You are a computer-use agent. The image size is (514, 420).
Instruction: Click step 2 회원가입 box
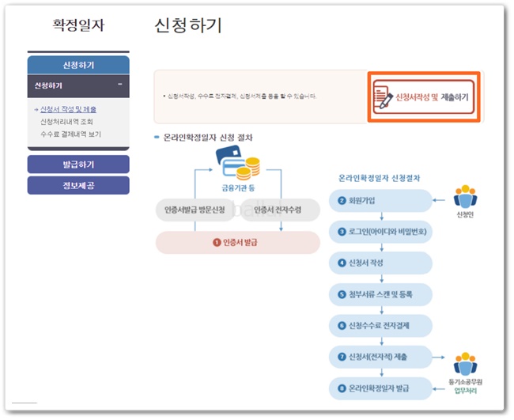pos(380,200)
